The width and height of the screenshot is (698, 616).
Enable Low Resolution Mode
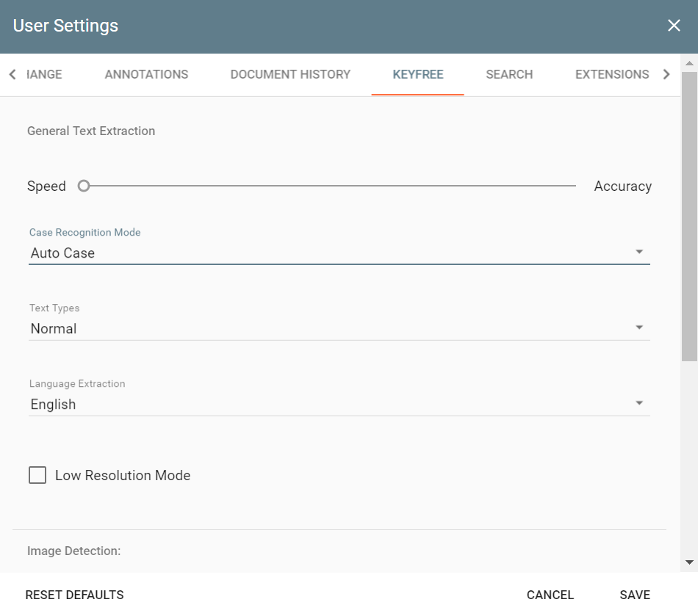pyautogui.click(x=37, y=475)
